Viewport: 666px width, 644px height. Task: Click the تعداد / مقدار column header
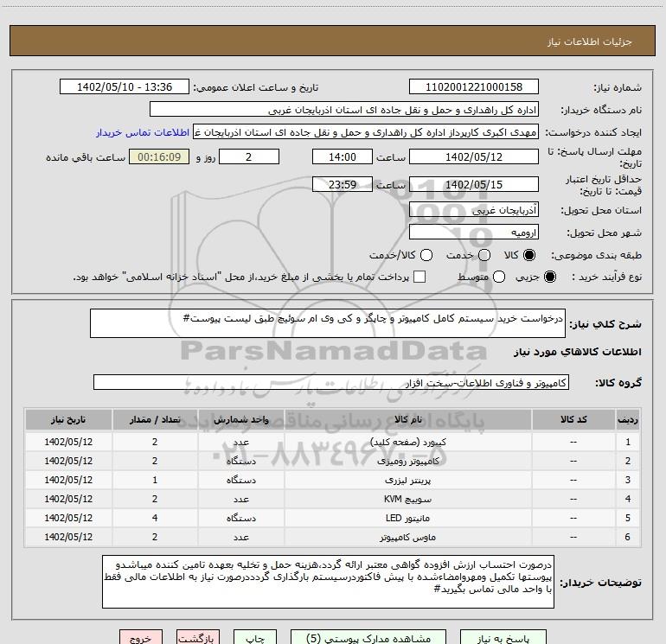[x=155, y=419]
